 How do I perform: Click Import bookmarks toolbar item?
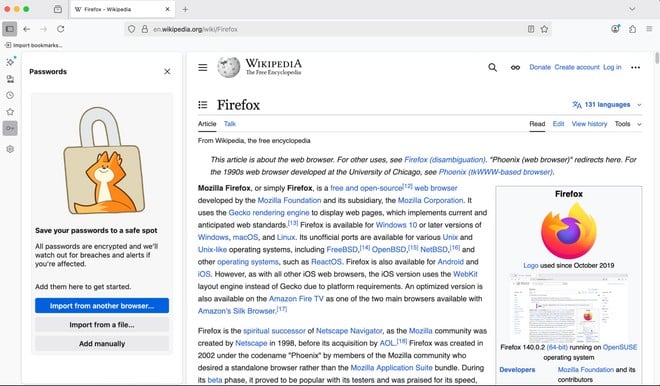tap(34, 45)
